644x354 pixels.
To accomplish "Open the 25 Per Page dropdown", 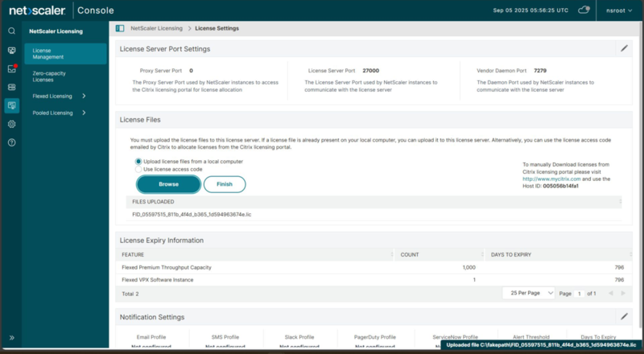I will [x=529, y=293].
